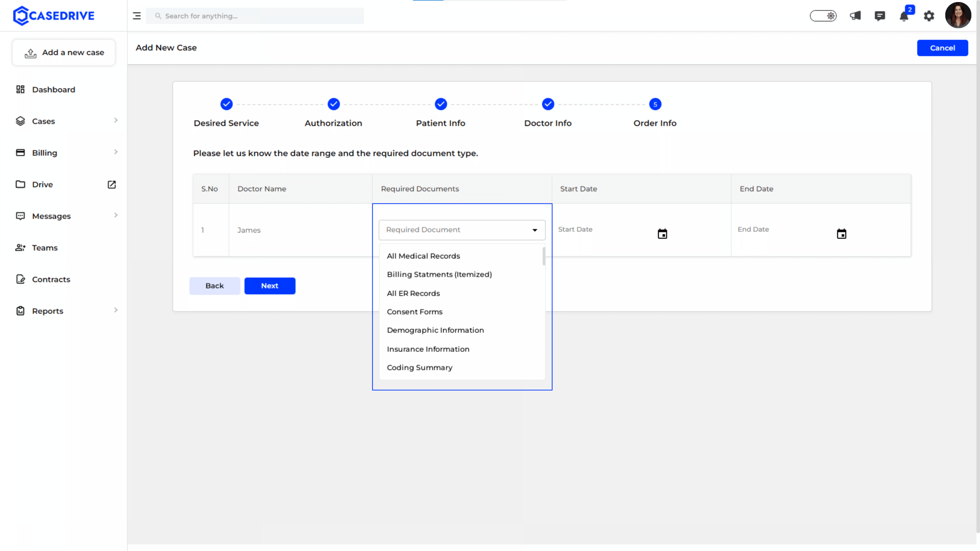Click the Add a new case upload icon
Screen dimensions: 980x551
(x=30, y=53)
